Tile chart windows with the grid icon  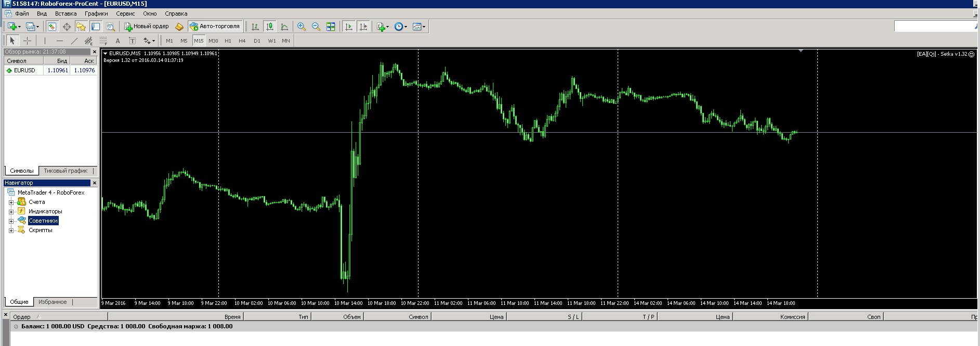(331, 27)
